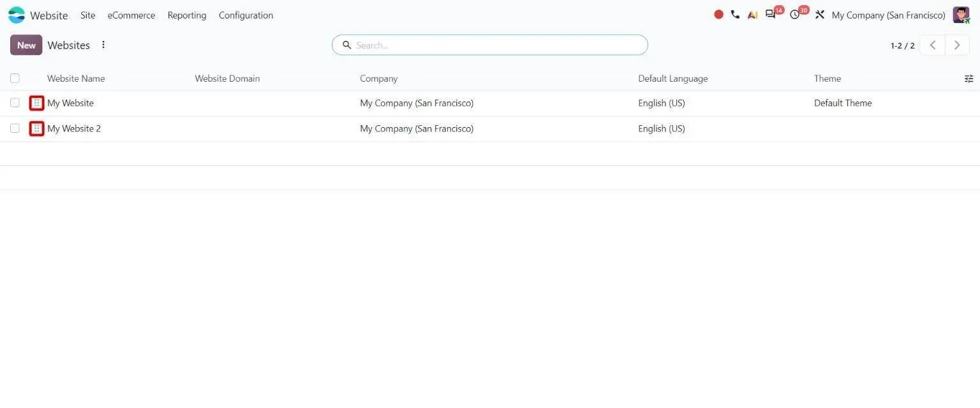Open the debug tools wrench icon
Image resolution: width=980 pixels, height=408 pixels.
pyautogui.click(x=820, y=15)
